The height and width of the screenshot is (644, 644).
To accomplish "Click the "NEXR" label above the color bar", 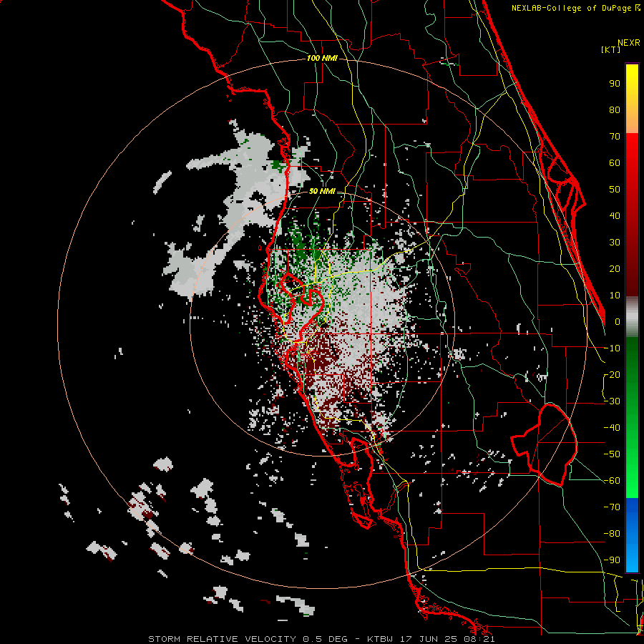I will (x=629, y=43).
